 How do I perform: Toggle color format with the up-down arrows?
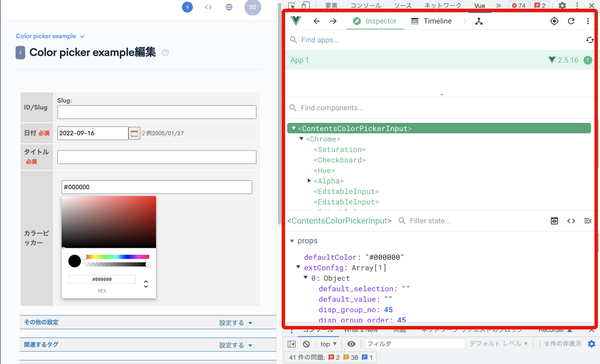[x=146, y=284]
